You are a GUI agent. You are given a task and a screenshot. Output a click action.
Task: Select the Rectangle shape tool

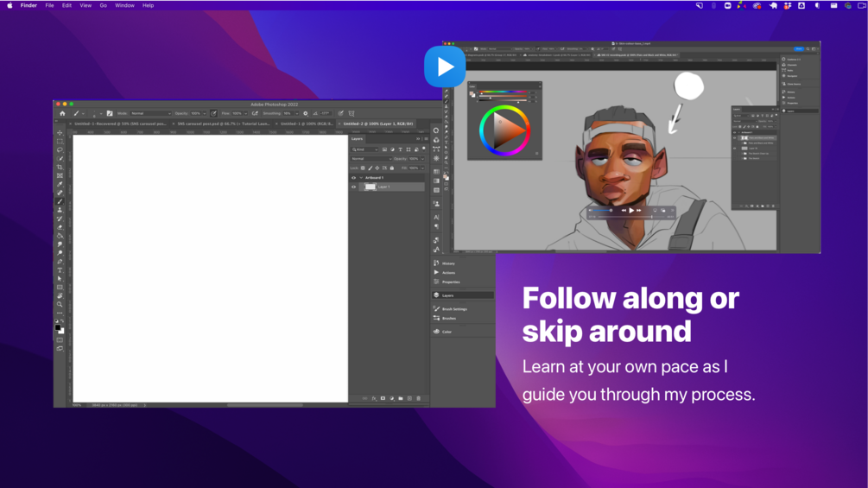(x=60, y=287)
